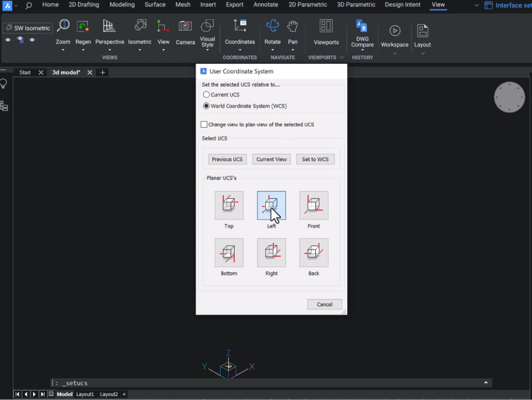Switch to the Modeling ribbon tab

[x=122, y=5]
